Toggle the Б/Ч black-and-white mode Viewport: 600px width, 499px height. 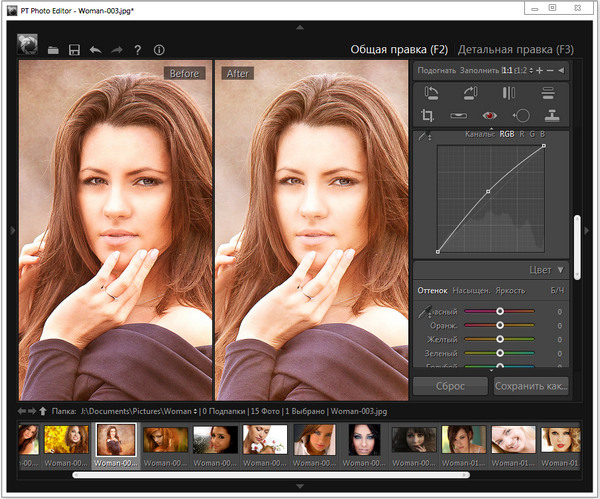pyautogui.click(x=557, y=290)
